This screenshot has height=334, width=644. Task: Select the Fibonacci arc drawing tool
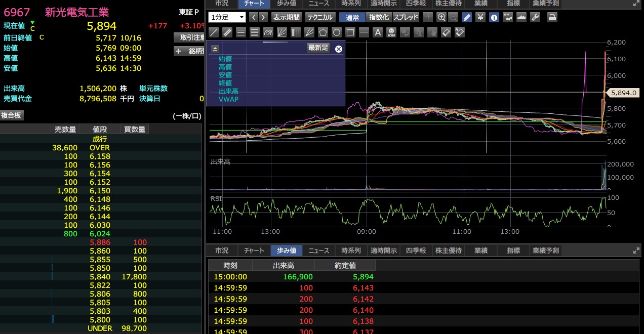point(268,32)
